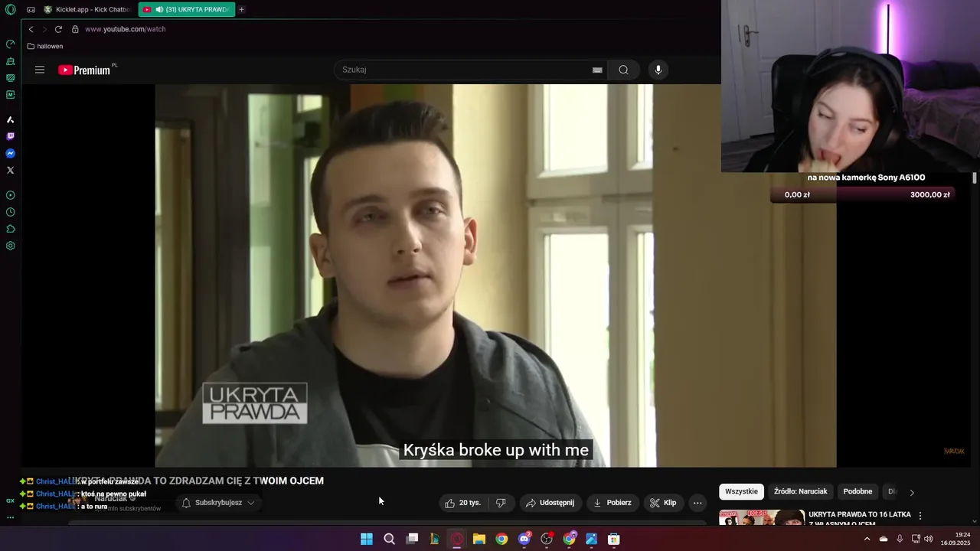Image resolution: width=980 pixels, height=551 pixels.
Task: Open Windows taskbar search
Action: pyautogui.click(x=389, y=539)
